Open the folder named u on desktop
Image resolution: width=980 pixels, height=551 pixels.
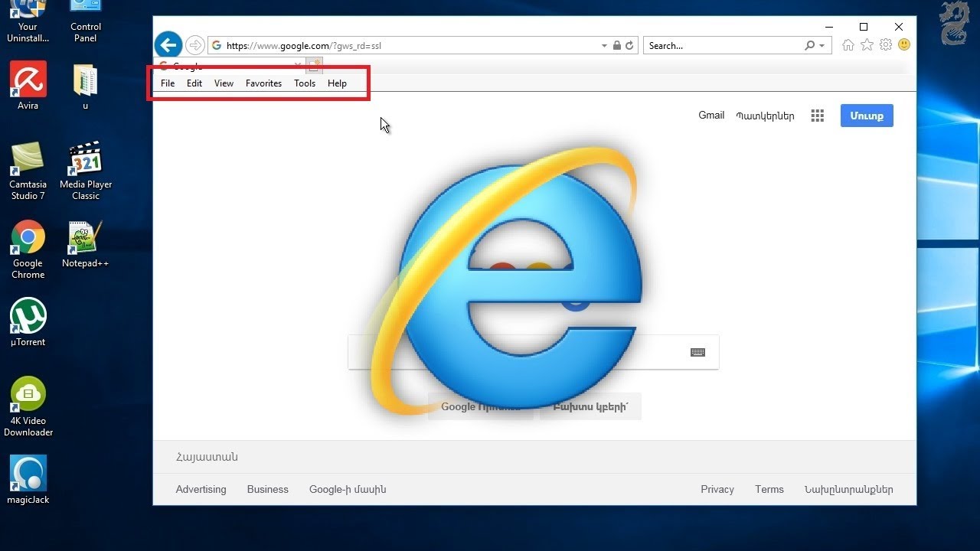[85, 86]
